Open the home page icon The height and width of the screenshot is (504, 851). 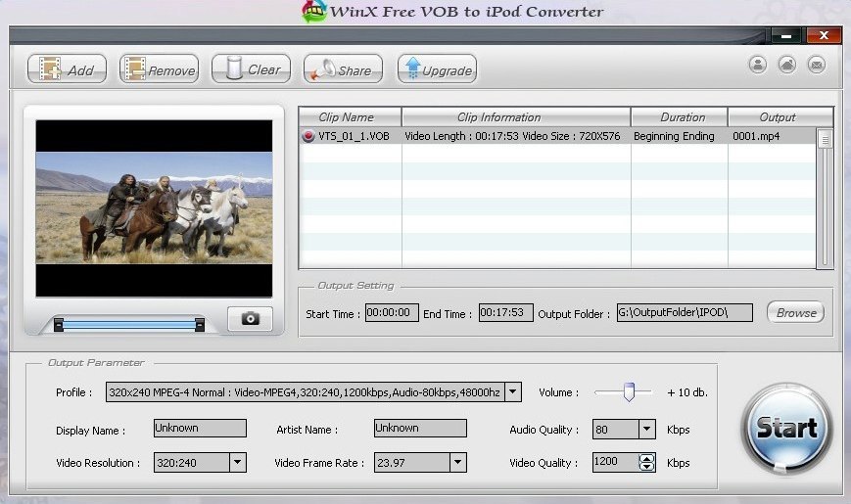(x=787, y=66)
